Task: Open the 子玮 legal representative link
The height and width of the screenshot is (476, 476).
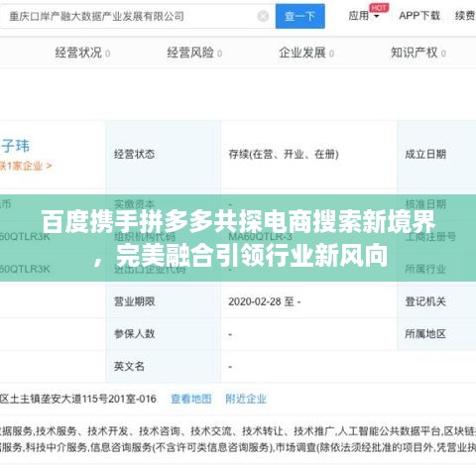Action: [15, 146]
